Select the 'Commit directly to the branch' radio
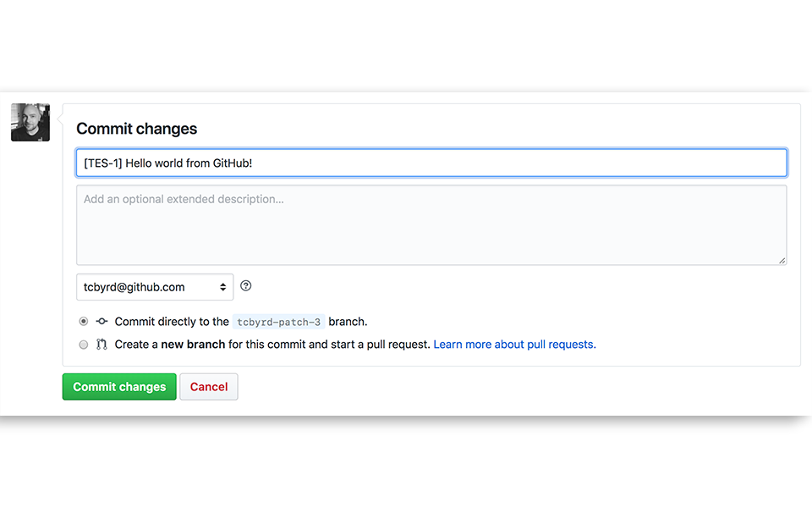This screenshot has height=508, width=812. tap(83, 321)
